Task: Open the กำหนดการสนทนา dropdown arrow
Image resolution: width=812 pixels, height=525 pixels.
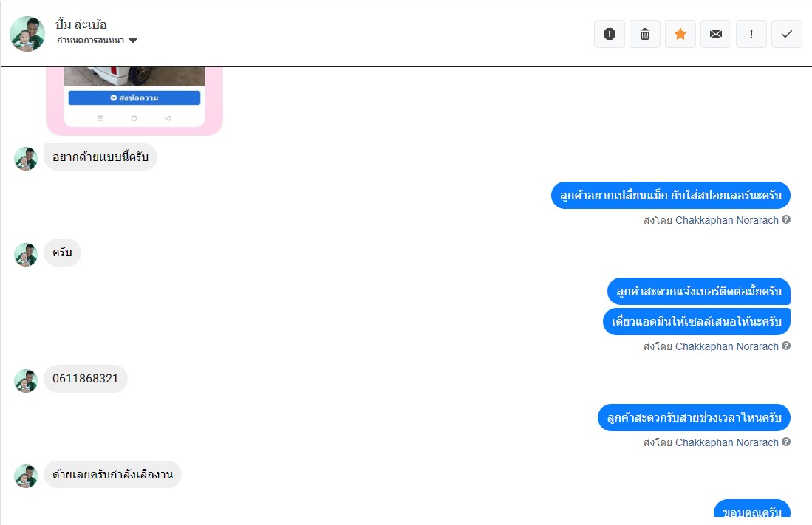Action: (x=133, y=41)
